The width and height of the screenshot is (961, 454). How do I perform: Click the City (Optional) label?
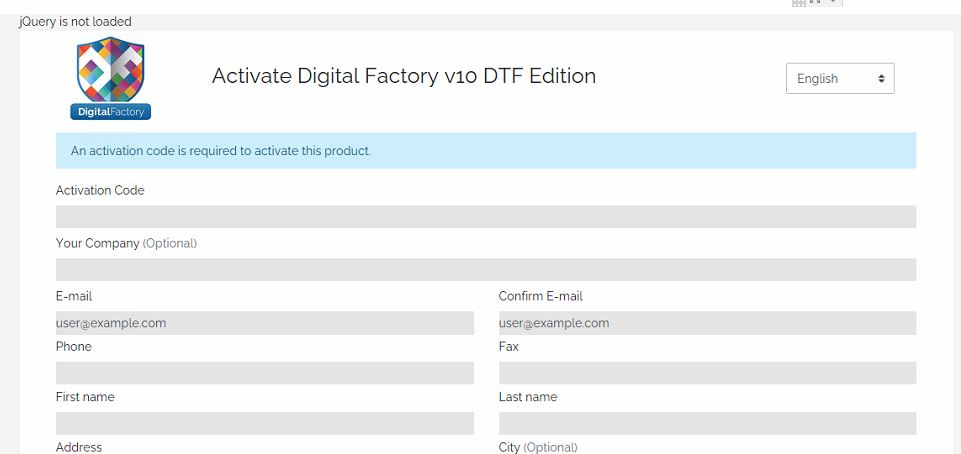[x=538, y=447]
